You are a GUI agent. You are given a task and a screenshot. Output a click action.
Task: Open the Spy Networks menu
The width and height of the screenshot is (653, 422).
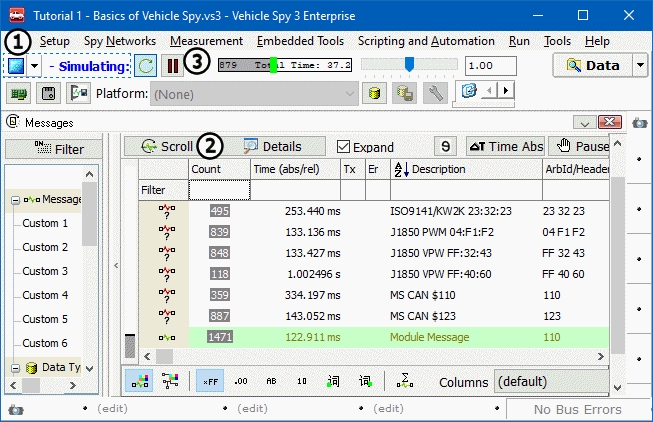coord(119,41)
